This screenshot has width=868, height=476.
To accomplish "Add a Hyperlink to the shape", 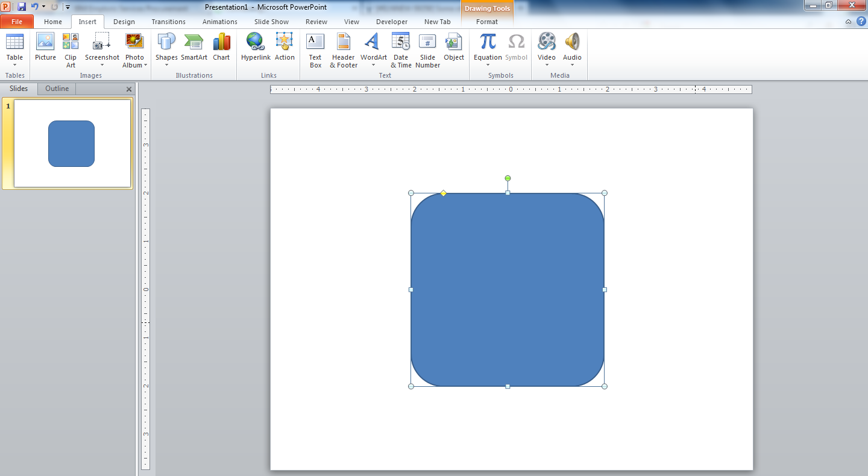I will (256, 47).
